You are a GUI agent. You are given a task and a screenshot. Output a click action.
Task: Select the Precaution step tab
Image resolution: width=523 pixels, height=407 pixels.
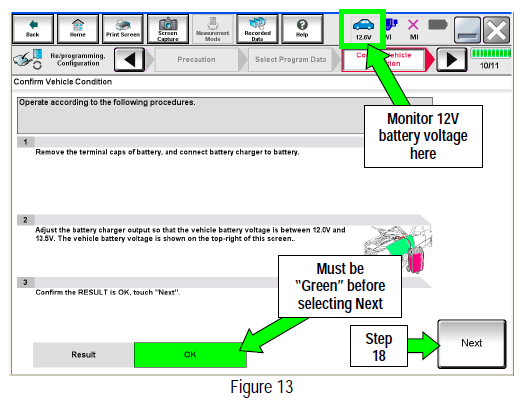[196, 60]
